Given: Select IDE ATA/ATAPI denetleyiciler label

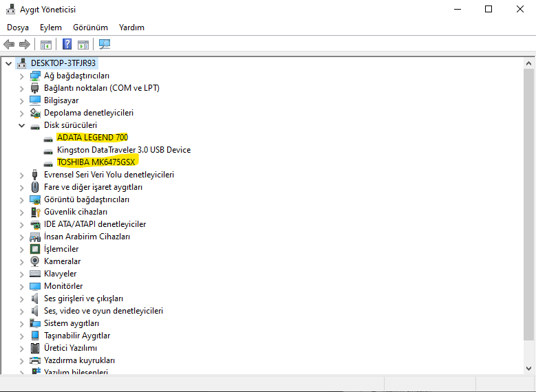Looking at the screenshot, I should pyautogui.click(x=95, y=224).
